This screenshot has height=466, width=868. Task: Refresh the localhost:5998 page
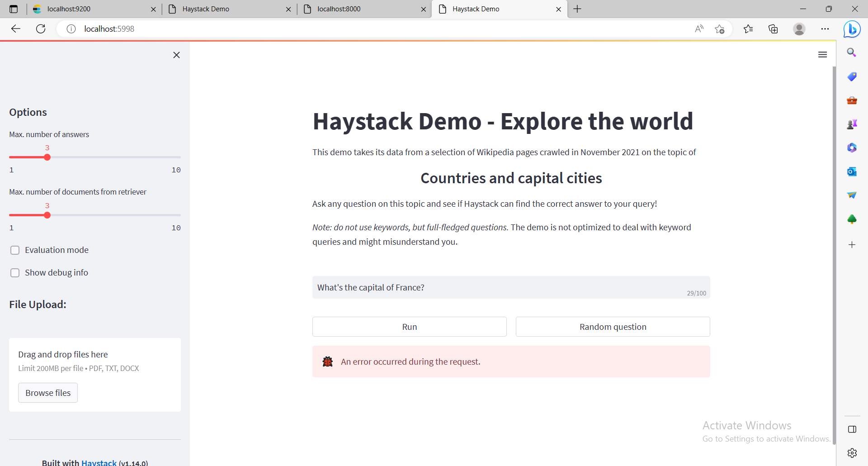tap(41, 29)
